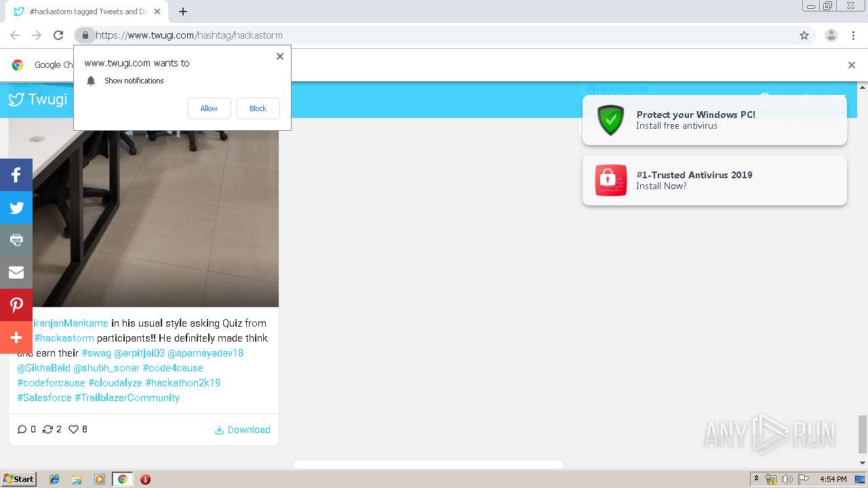Open @shubh_sonar profile link
The image size is (868, 488).
(106, 368)
